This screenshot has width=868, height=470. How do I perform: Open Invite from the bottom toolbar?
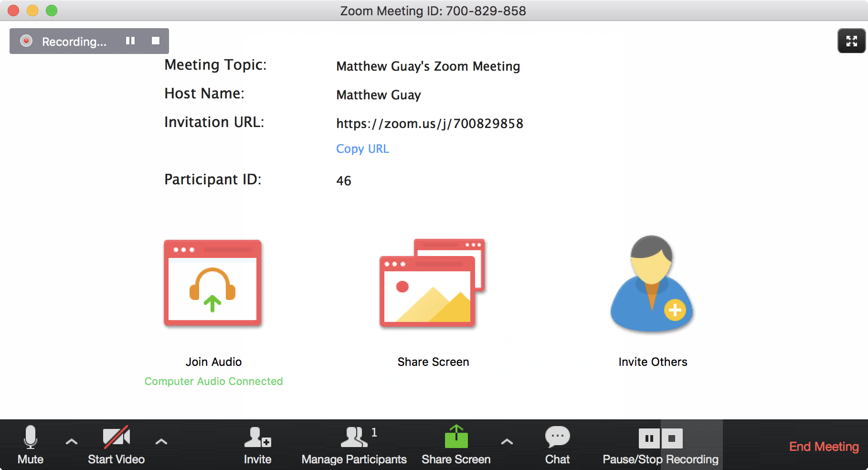point(257,445)
